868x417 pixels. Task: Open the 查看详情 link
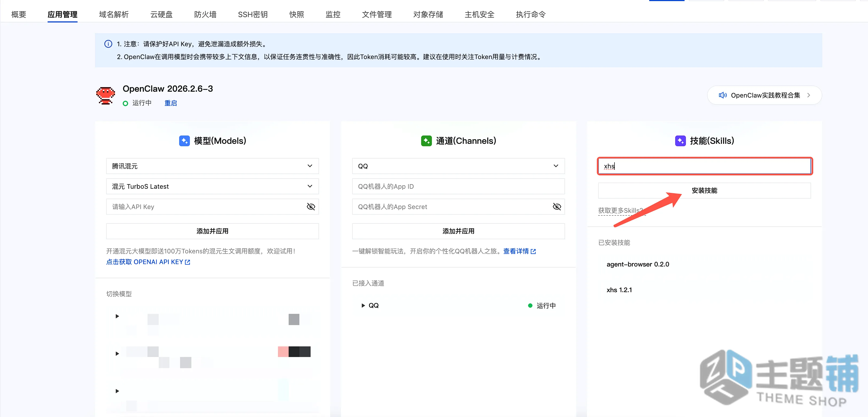[516, 251]
